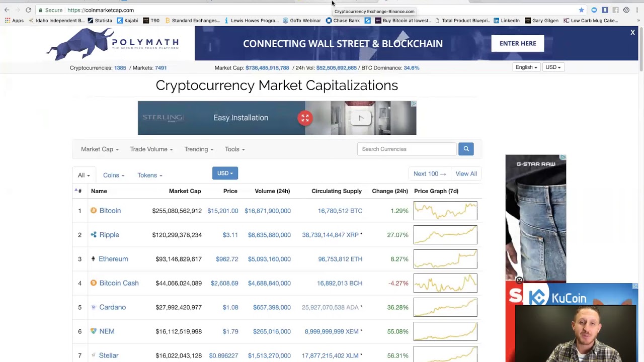The width and height of the screenshot is (644, 362).
Task: Open the Cardano coin page link
Action: pyautogui.click(x=112, y=307)
